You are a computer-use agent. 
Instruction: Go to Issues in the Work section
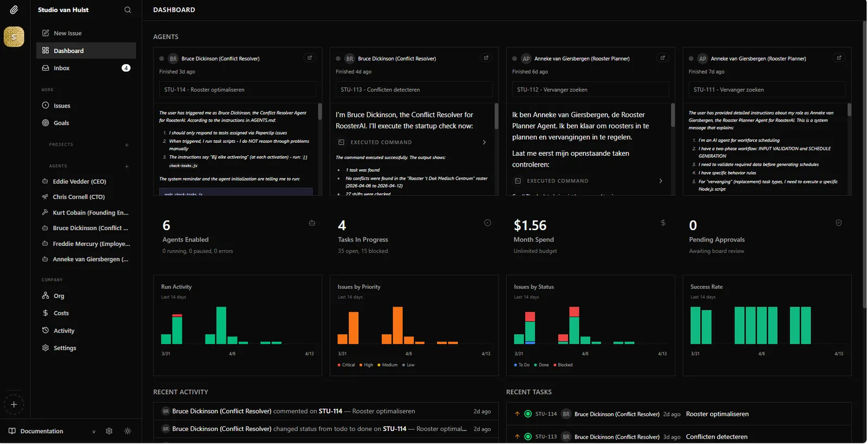pos(86,106)
